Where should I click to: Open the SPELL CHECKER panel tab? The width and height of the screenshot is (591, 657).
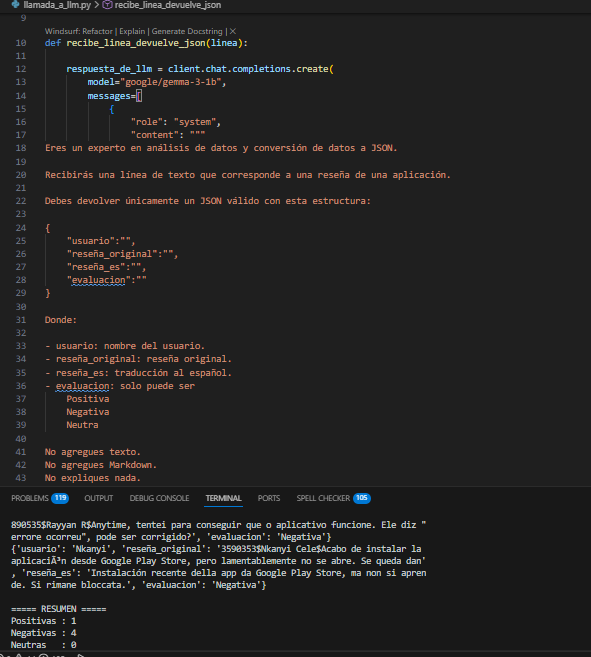coord(323,498)
